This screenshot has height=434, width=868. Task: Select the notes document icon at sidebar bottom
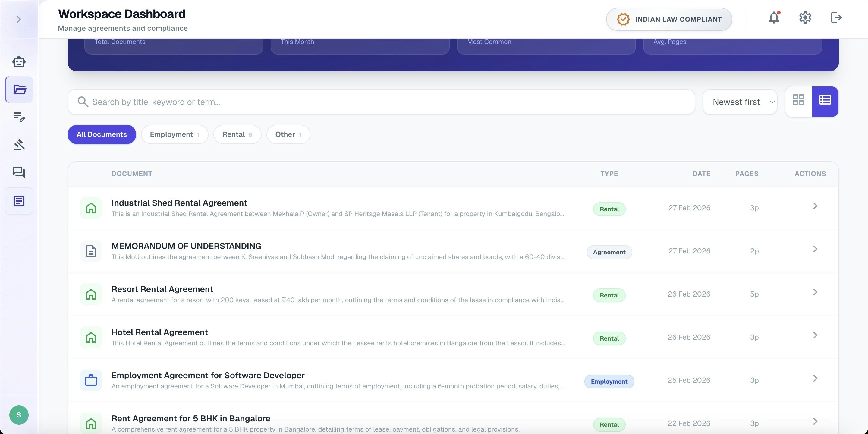point(19,200)
